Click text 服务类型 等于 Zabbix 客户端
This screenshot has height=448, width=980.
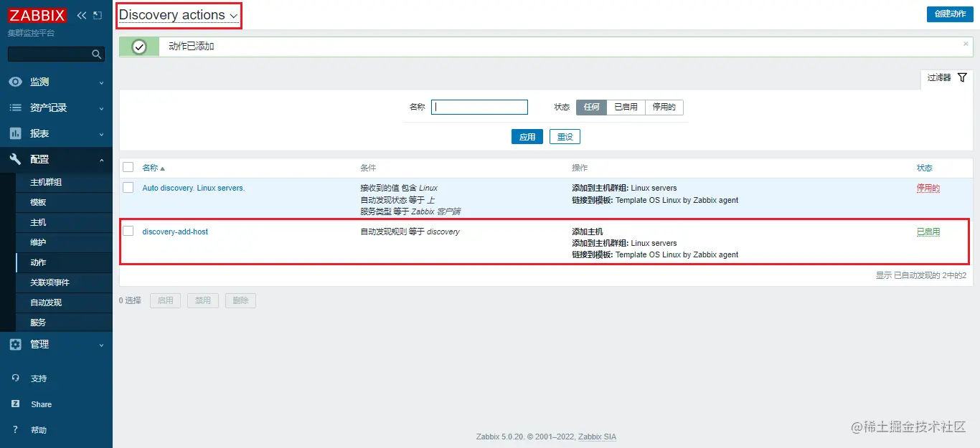pyautogui.click(x=410, y=211)
